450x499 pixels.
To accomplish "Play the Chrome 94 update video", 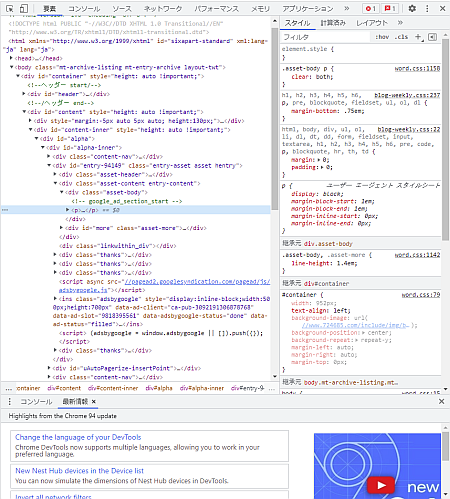I will pos(381,485).
